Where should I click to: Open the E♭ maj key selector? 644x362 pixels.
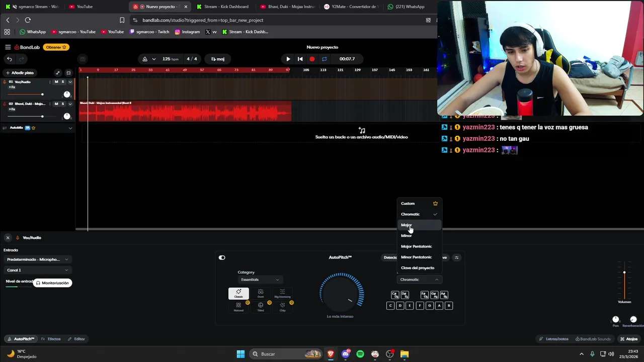(x=218, y=59)
